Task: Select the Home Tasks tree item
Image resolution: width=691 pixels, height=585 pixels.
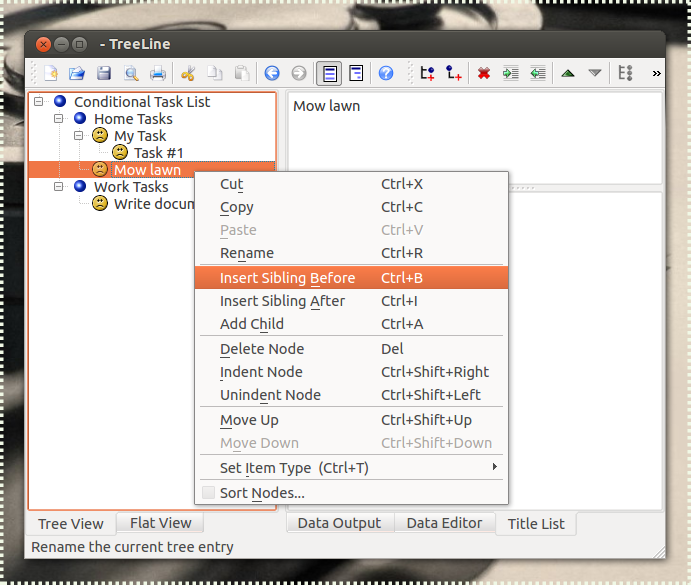Action: click(133, 119)
